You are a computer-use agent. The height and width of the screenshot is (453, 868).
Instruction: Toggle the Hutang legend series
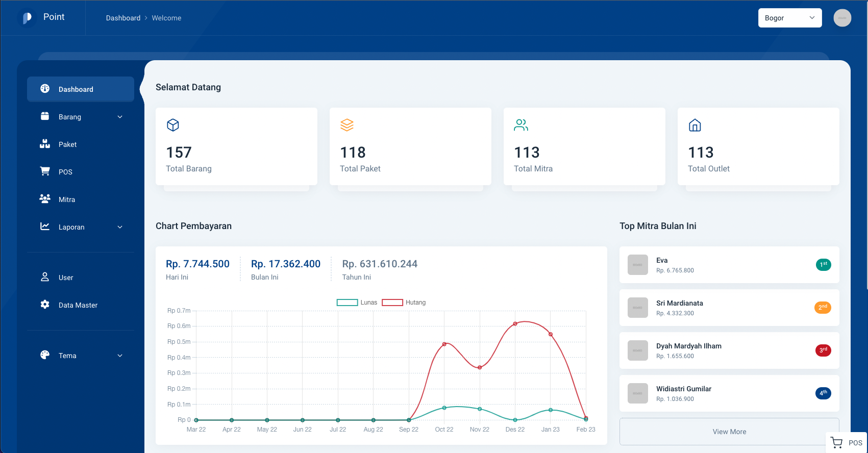click(x=404, y=303)
